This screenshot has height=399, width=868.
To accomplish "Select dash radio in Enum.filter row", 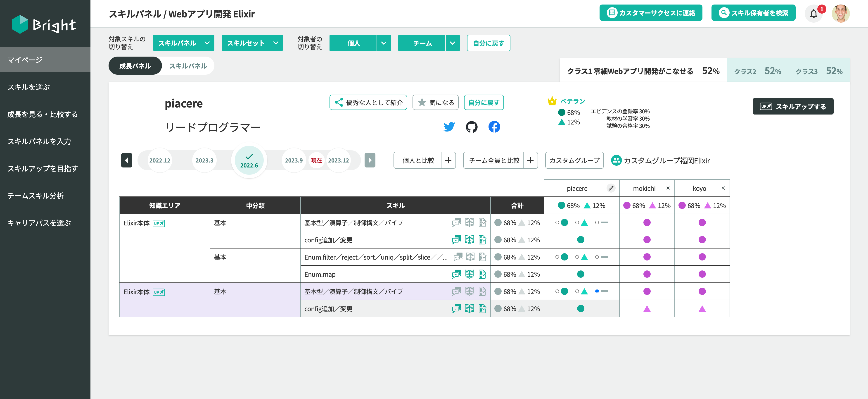I will pyautogui.click(x=597, y=257).
